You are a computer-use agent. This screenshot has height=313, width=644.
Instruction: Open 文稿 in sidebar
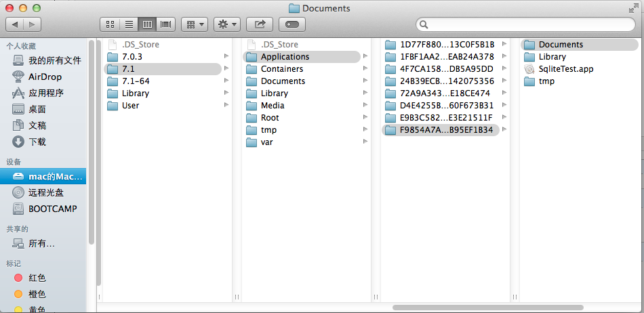click(x=43, y=125)
